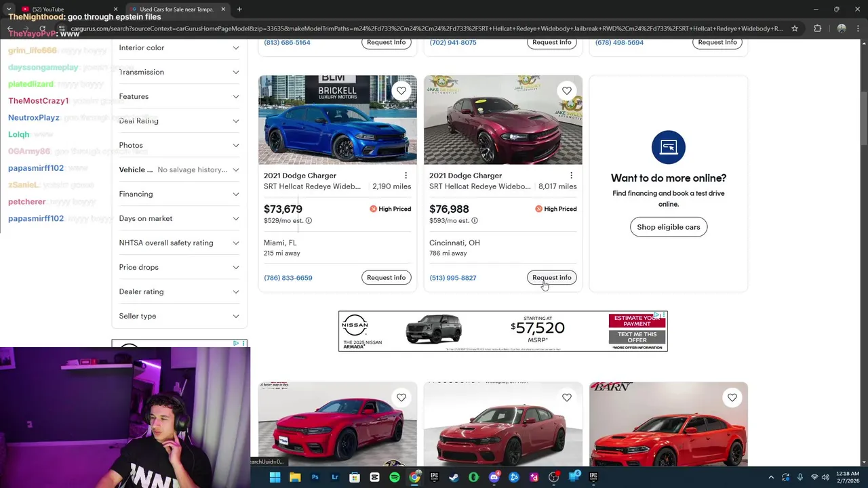Expand the Deal Rating filter

pyautogui.click(x=179, y=121)
